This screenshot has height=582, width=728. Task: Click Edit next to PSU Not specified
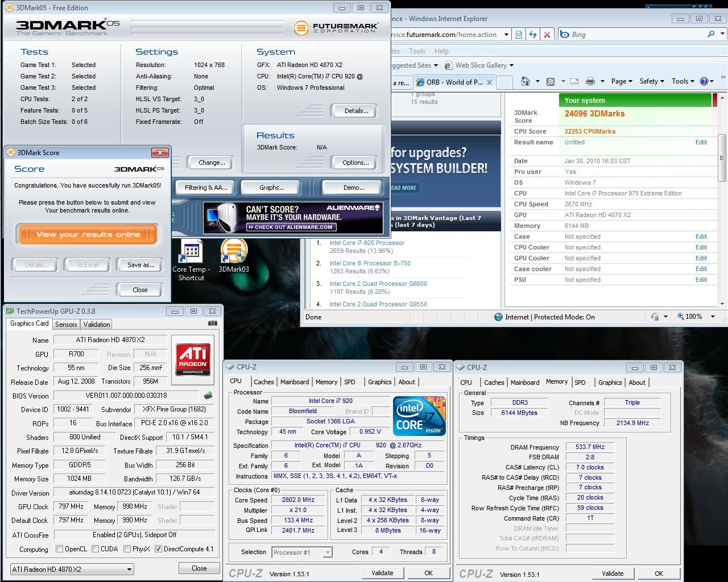tap(701, 280)
